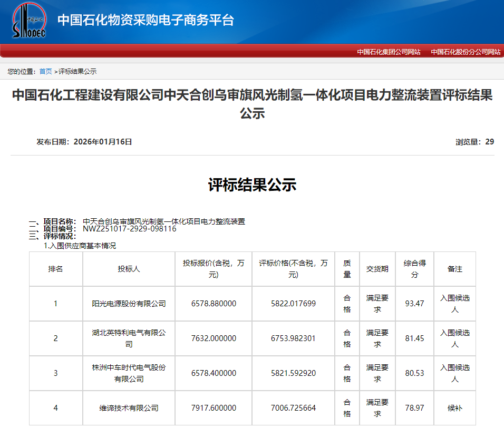Click the 入围候选人 remark in the first row
The height and width of the screenshot is (427, 504).
454,304
